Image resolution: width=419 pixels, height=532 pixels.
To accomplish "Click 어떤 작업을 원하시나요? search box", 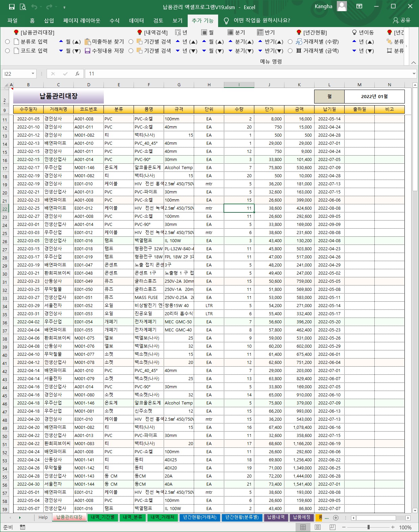I will pos(262,21).
